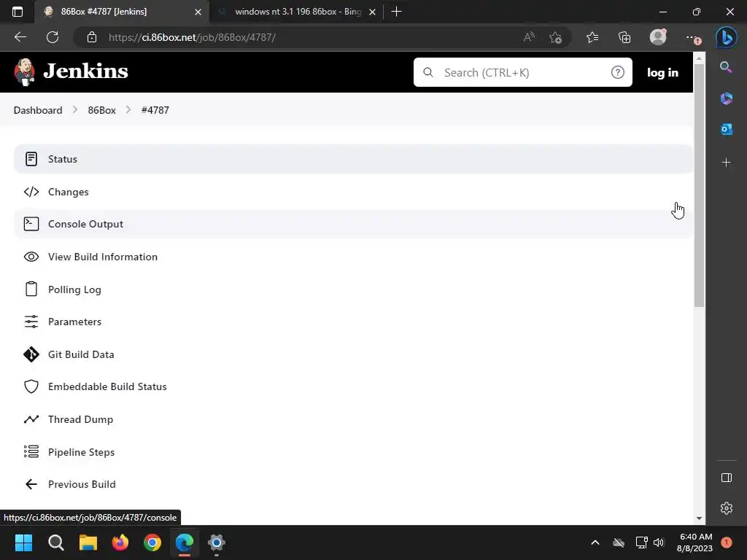747x560 pixels.
Task: Click the Jenkins search input field
Action: (x=522, y=72)
